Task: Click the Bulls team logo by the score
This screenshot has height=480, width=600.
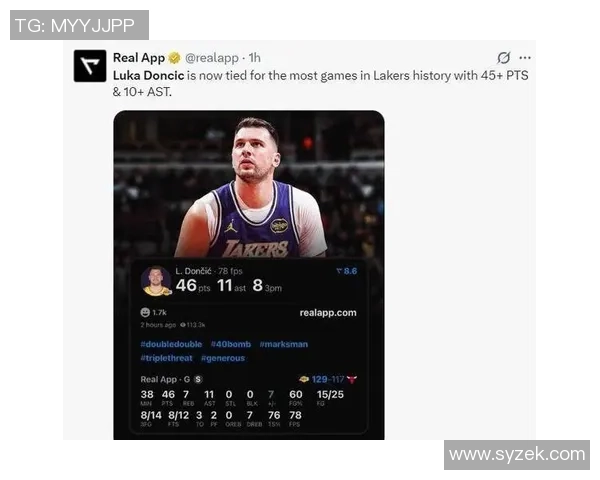Action: click(352, 379)
